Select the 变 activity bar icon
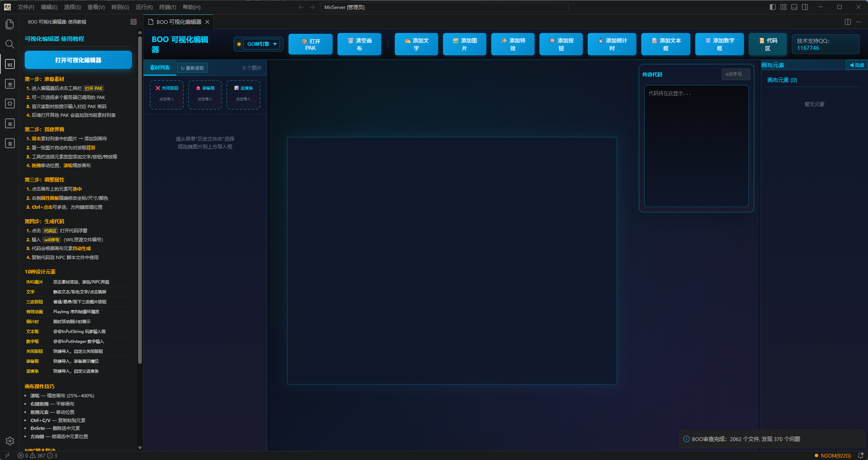868x460 pixels. point(10,84)
